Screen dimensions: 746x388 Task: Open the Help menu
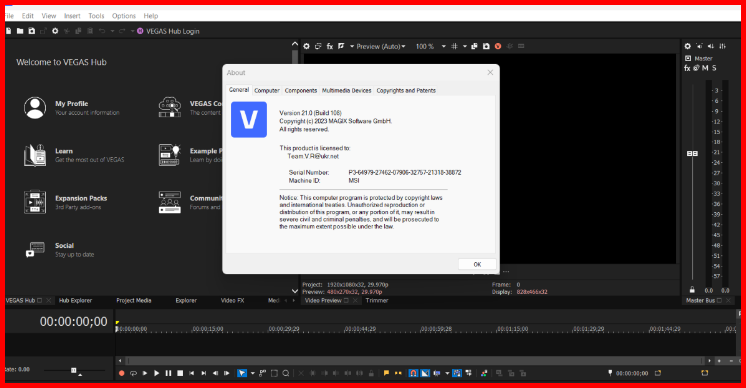[151, 16]
